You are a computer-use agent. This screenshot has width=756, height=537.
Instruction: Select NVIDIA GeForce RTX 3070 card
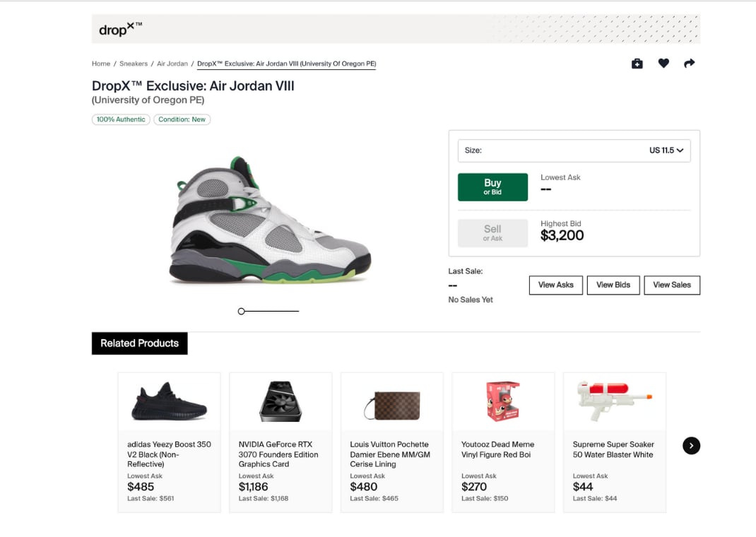point(280,442)
